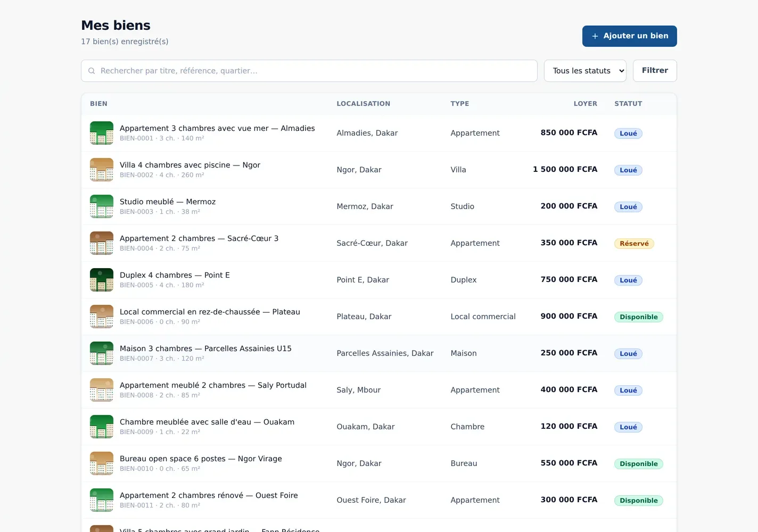Select Appartement 2 chambres rénové — Ouest Foire

pos(209,495)
